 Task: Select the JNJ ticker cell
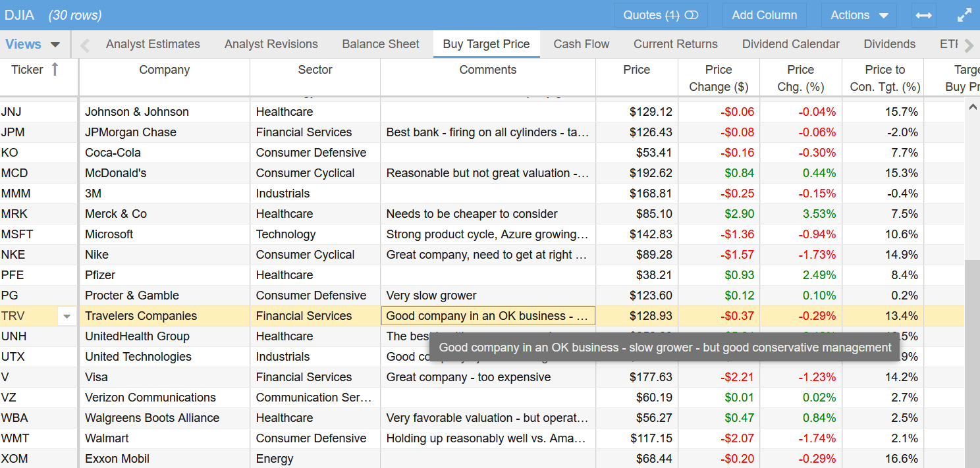[x=39, y=112]
